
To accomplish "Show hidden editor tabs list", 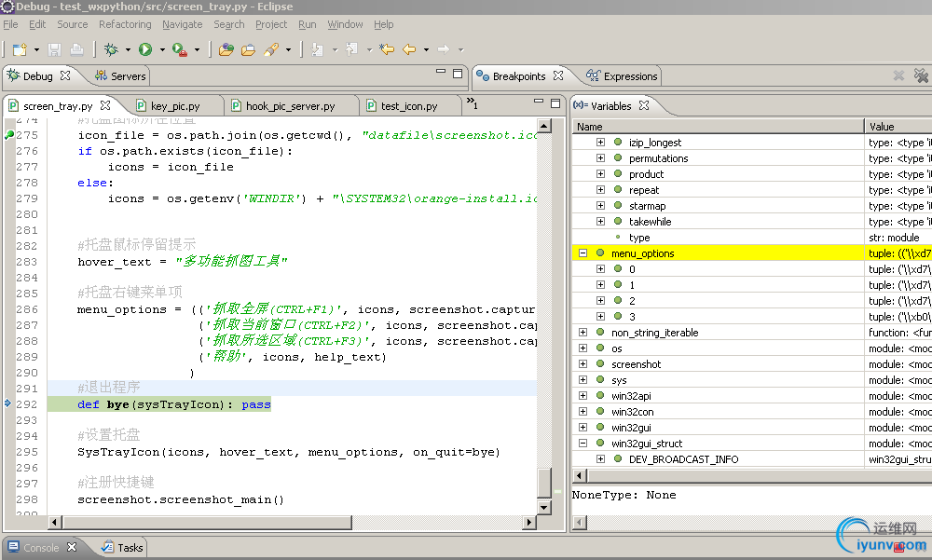I will 472,103.
